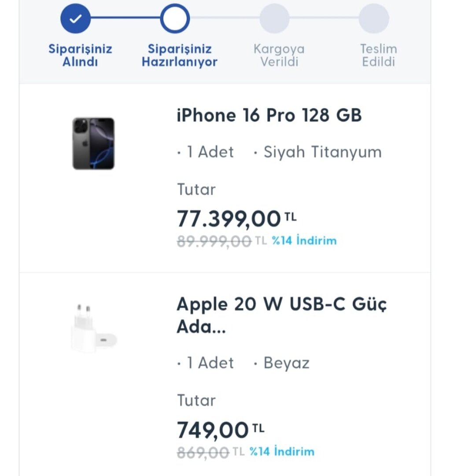Click the %14 İndirim label for iPhone
Screen dimensions: 450x476
pos(304,241)
